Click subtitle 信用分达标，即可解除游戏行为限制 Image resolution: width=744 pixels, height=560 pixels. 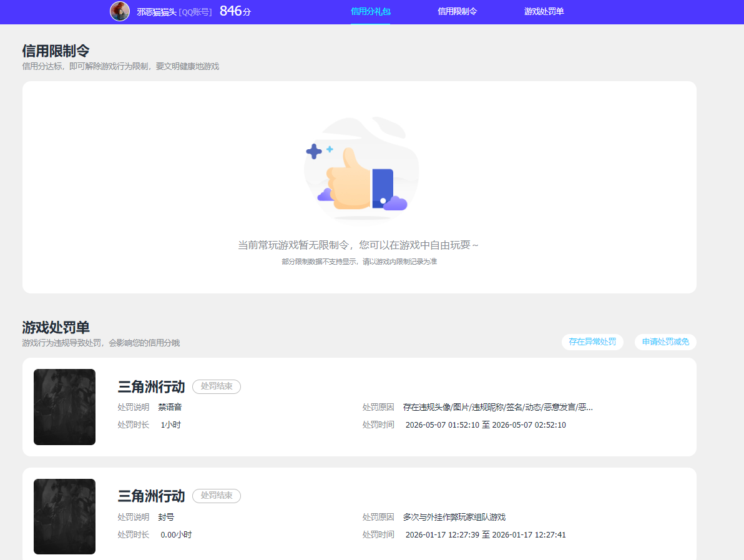tap(120, 66)
